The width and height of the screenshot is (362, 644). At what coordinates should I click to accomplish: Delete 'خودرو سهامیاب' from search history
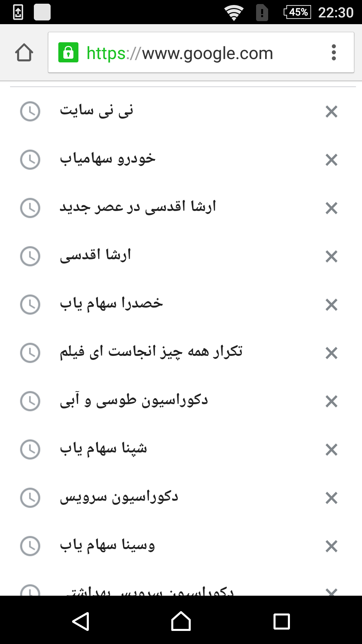pos(331,160)
